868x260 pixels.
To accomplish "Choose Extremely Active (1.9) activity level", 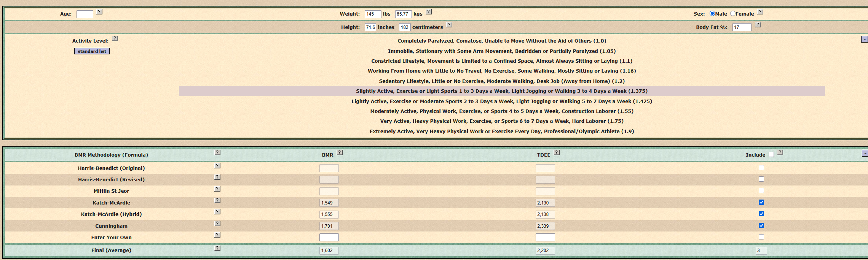I will click(x=502, y=132).
